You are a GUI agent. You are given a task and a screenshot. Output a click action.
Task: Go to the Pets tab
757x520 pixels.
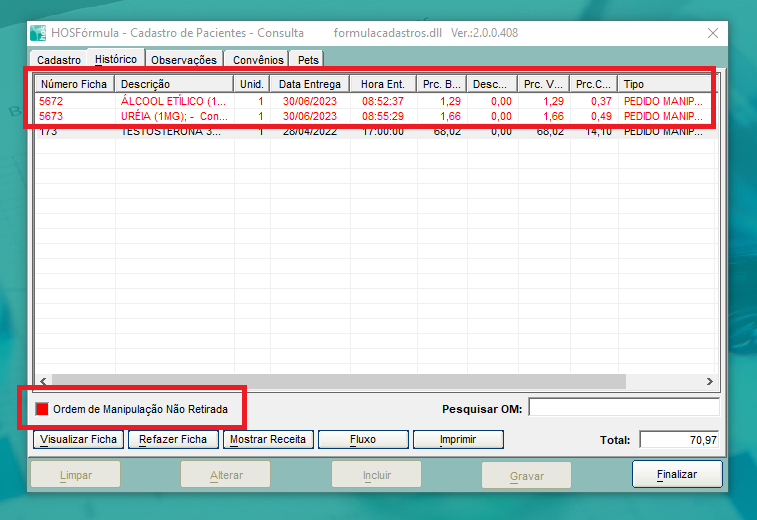tap(309, 60)
